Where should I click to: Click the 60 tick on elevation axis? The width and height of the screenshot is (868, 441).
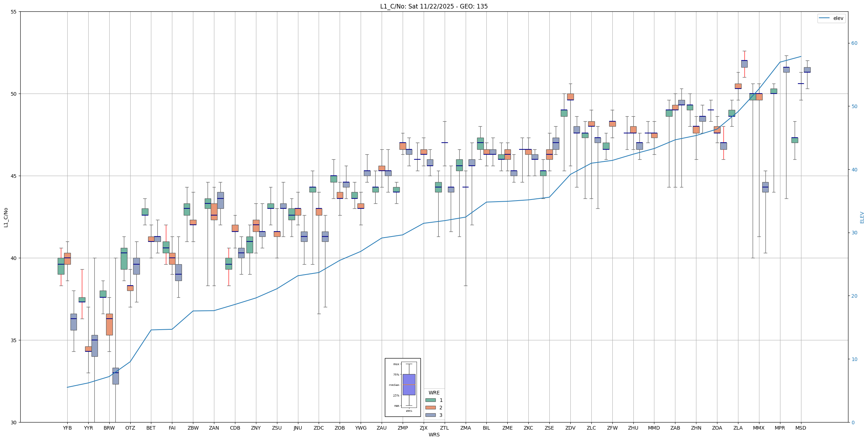click(x=854, y=43)
